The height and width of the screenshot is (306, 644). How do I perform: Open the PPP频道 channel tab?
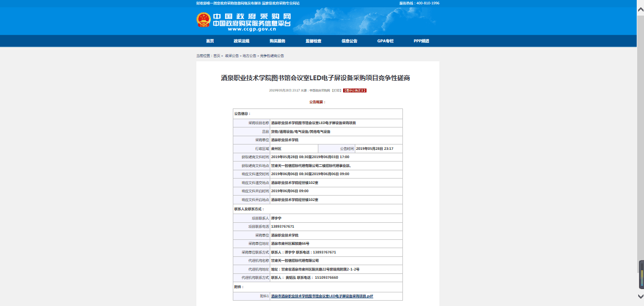421,41
